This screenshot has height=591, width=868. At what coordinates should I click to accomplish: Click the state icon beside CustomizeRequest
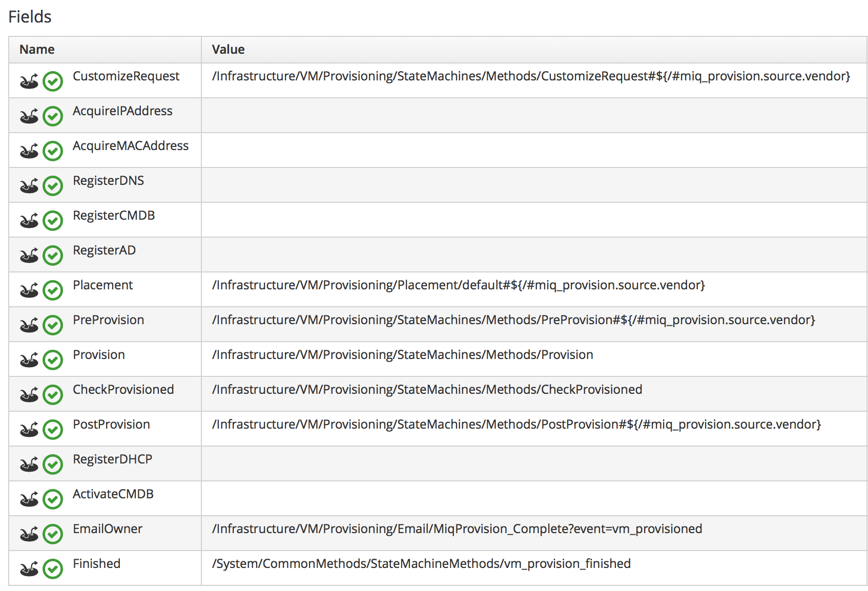29,81
